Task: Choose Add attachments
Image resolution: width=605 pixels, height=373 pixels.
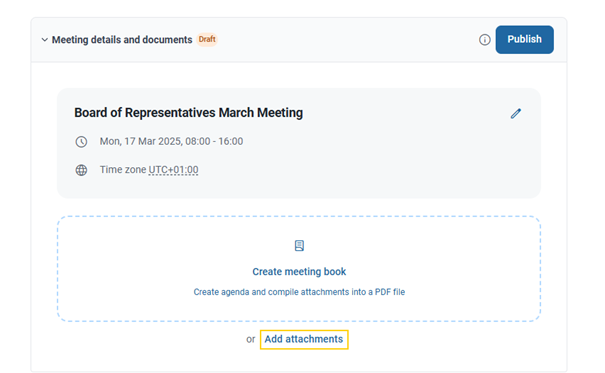Action: 304,339
